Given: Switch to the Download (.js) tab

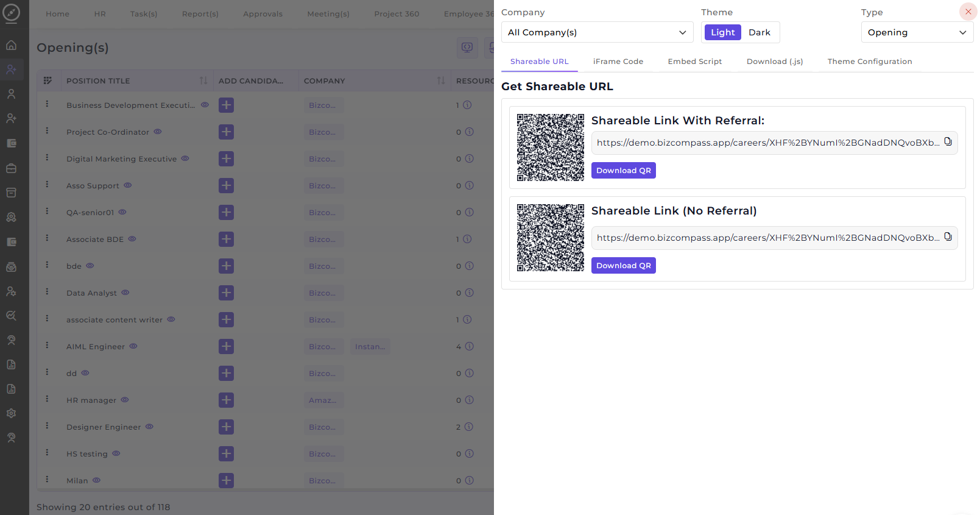Looking at the screenshot, I should (x=775, y=62).
